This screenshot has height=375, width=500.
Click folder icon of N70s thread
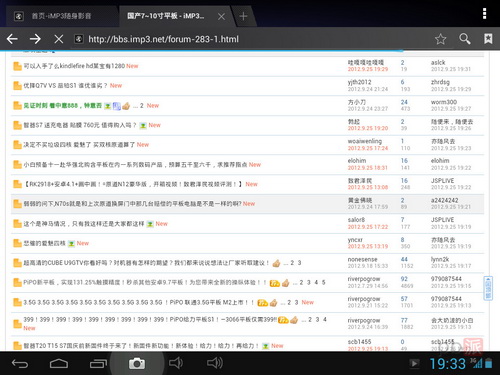coord(17,204)
